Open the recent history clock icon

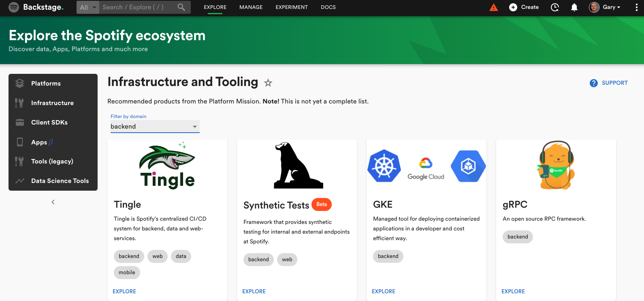pos(555,7)
